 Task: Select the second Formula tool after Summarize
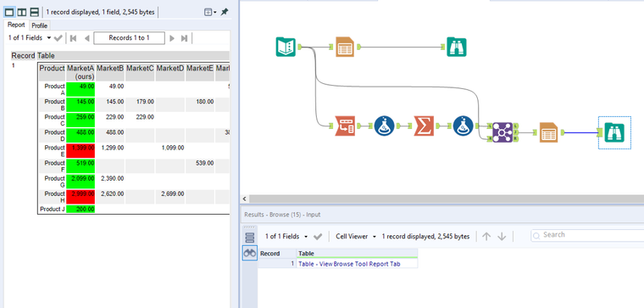tap(464, 126)
